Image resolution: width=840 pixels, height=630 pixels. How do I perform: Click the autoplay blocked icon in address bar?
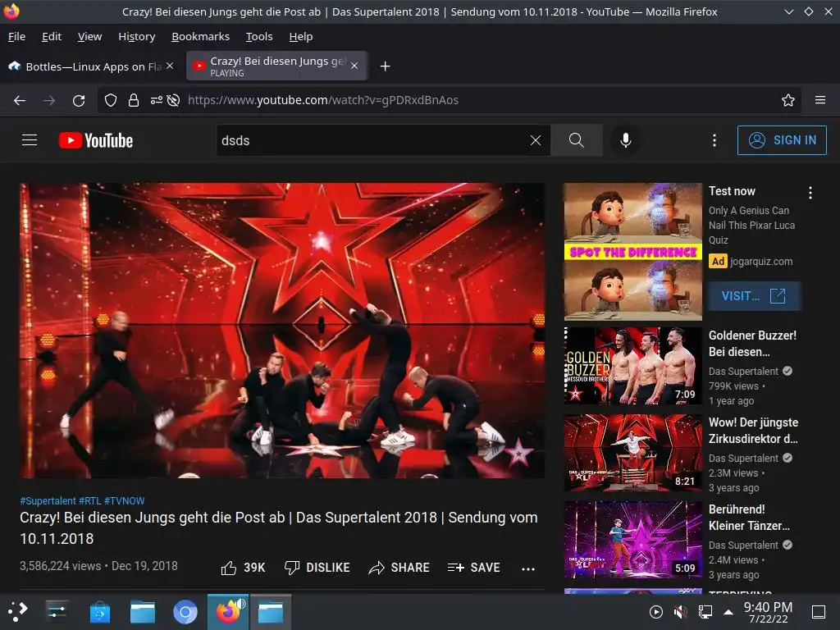coord(173,100)
